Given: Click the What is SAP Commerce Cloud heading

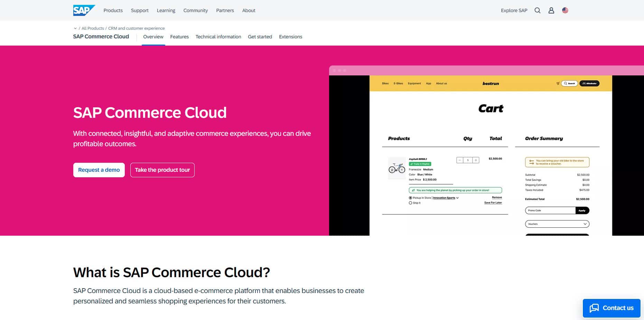Looking at the screenshot, I should (171, 272).
